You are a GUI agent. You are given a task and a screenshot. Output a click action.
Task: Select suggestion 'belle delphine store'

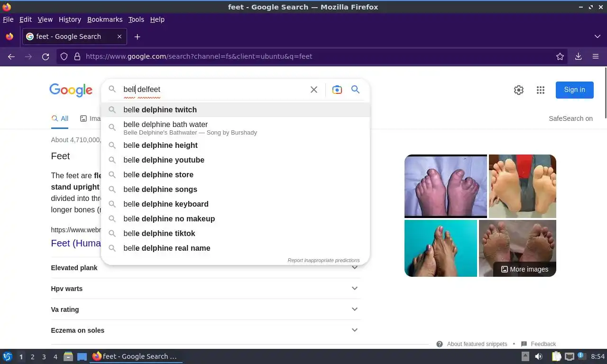tap(235, 174)
